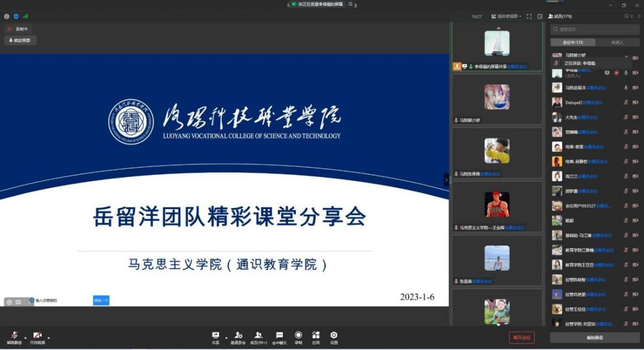Image resolution: width=644 pixels, height=350 pixels.
Task: Toggle 锁定画面 lock screen pin
Action: coord(20,40)
